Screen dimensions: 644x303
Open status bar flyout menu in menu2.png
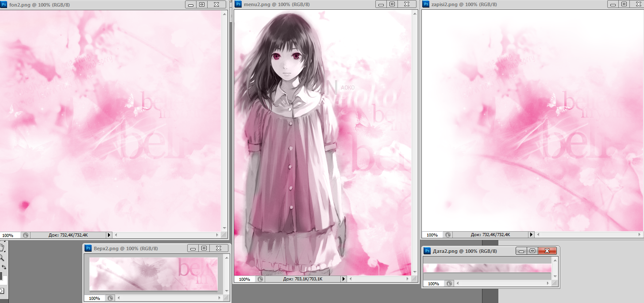point(343,279)
